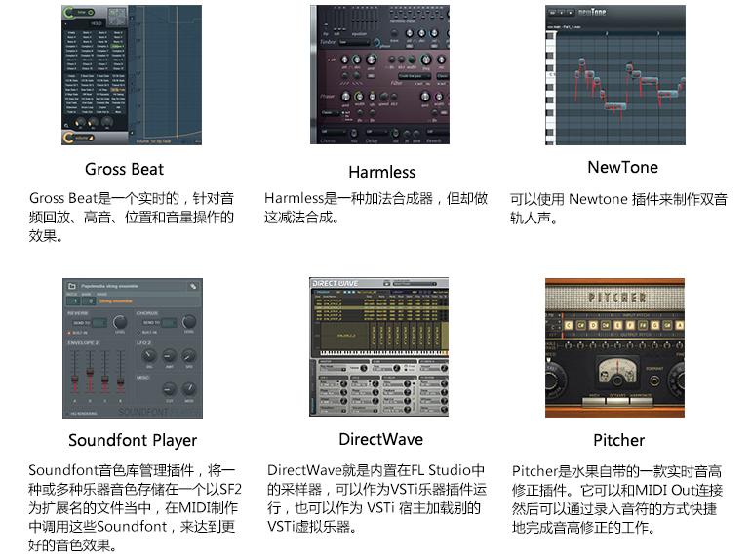The image size is (751, 560).
Task: Select the G# note key in Pitcher
Action: [x=667, y=325]
